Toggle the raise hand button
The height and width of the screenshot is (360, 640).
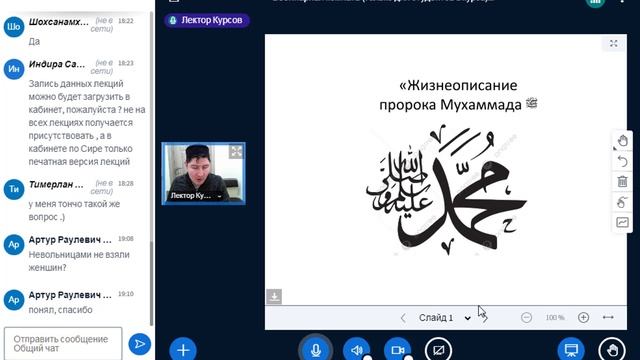pos(612,350)
